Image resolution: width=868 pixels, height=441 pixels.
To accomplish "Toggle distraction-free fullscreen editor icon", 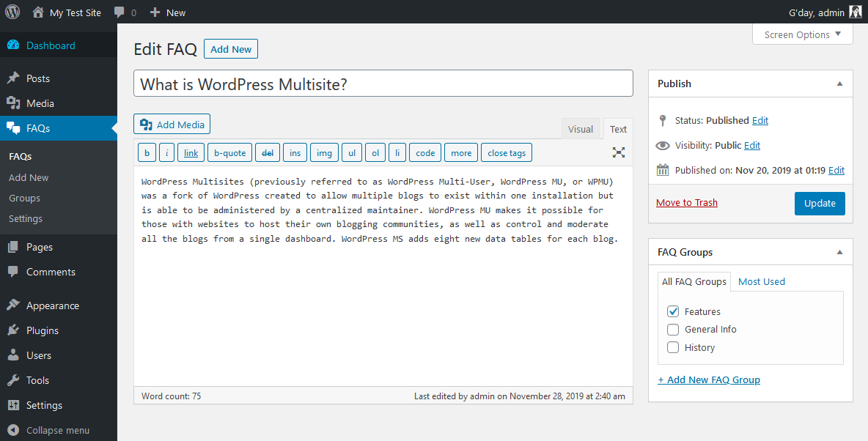I will click(619, 152).
